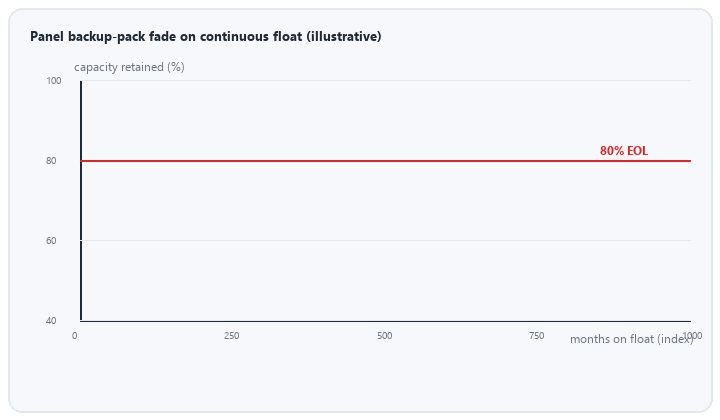
Task: Click the 'capacity retained (%)' axis title
Action: pos(129,67)
